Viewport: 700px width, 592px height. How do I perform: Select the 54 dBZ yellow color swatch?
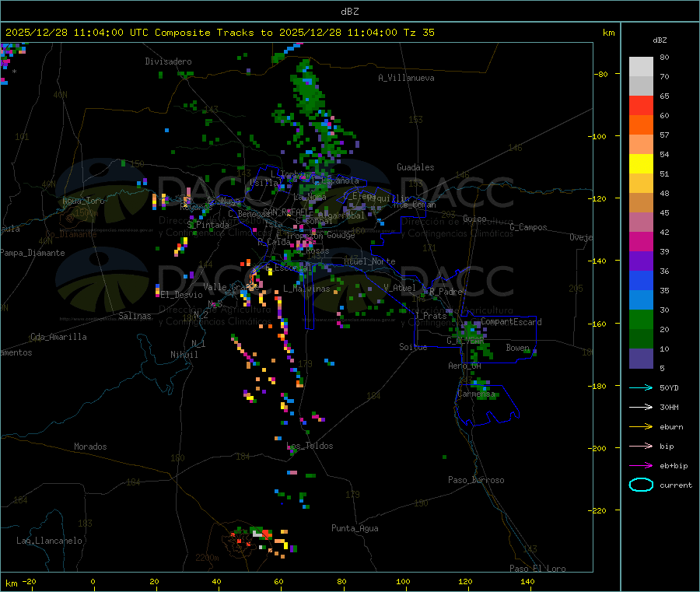coord(641,164)
